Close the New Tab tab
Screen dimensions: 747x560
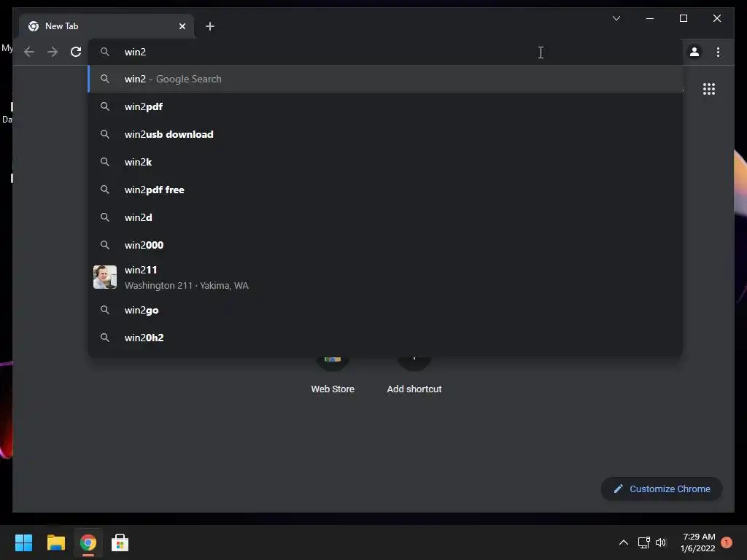coord(182,26)
